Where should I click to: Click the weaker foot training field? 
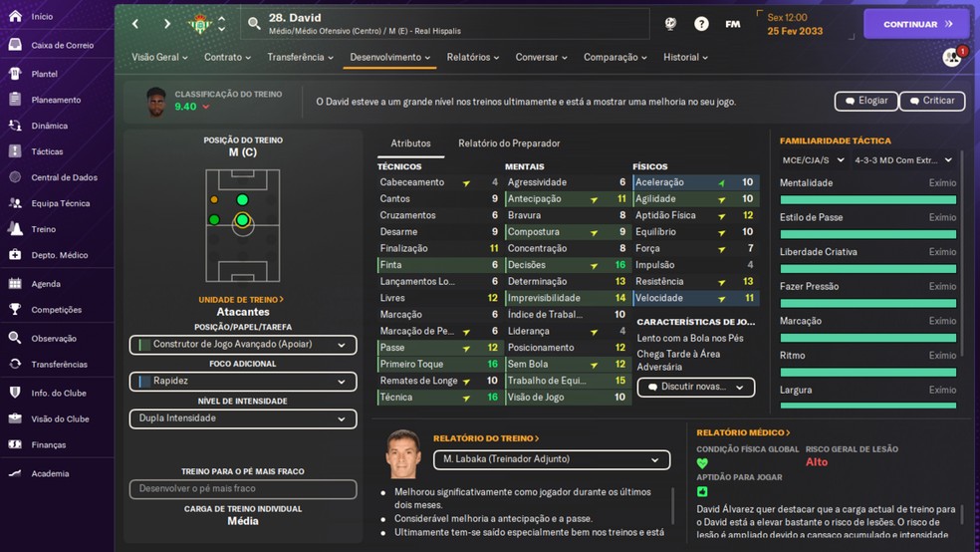tap(242, 489)
